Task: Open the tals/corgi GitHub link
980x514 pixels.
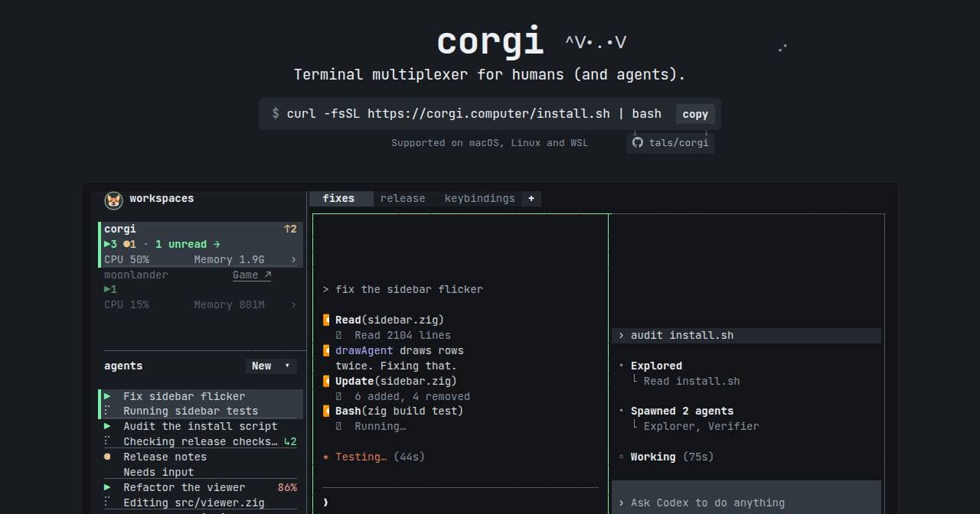Action: [671, 143]
